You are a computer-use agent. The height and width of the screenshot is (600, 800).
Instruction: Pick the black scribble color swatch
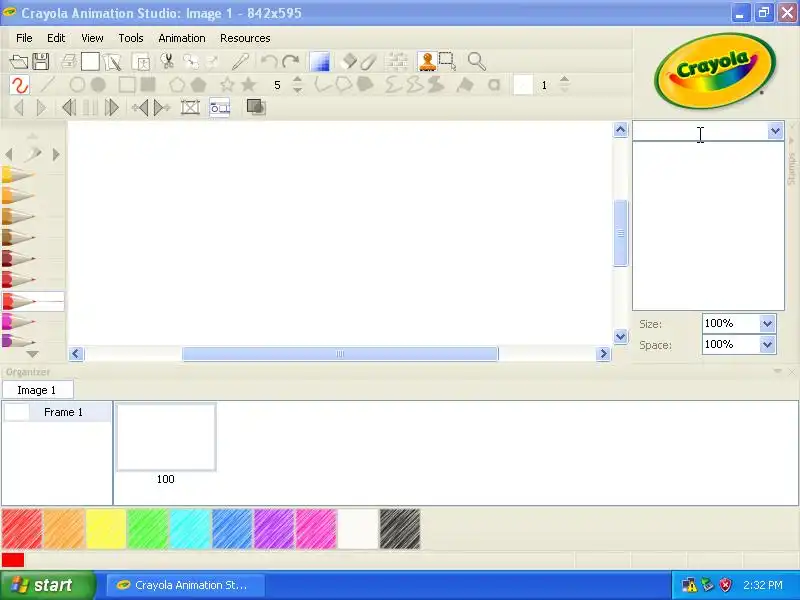[400, 529]
